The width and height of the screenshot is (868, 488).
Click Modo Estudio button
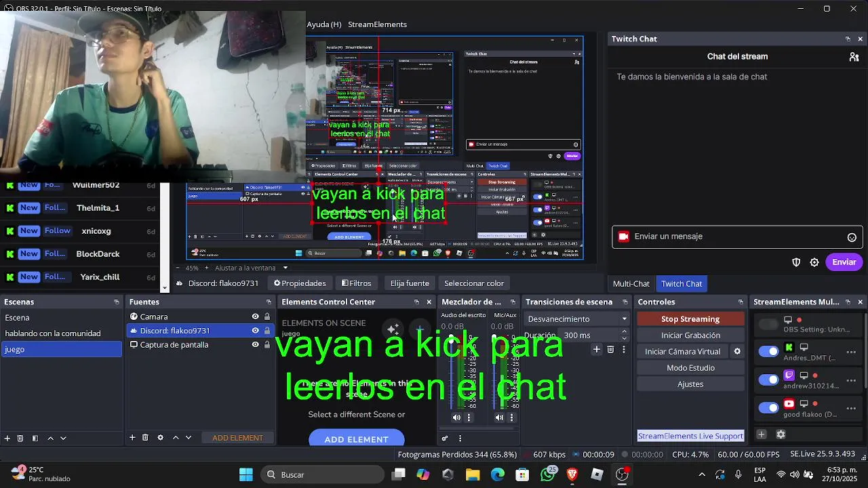690,368
